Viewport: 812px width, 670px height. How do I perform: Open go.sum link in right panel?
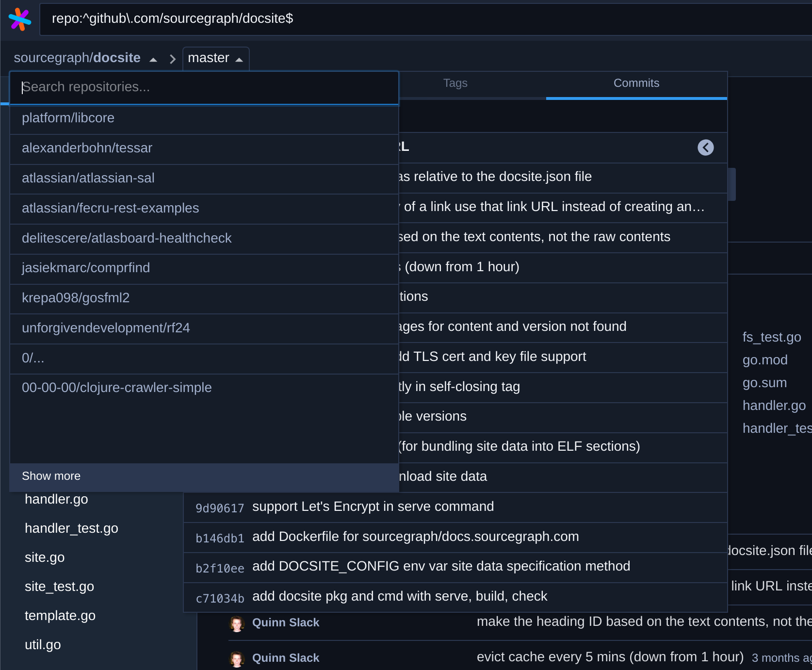point(765,383)
